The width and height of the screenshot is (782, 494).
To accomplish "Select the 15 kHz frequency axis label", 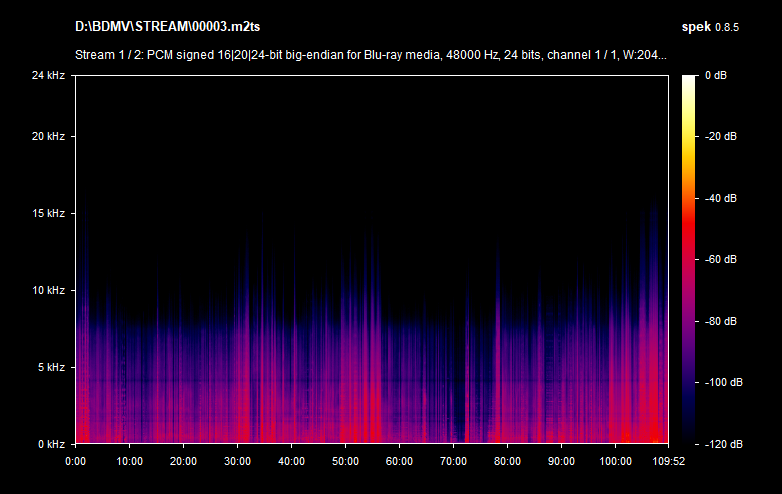I will coord(48,213).
